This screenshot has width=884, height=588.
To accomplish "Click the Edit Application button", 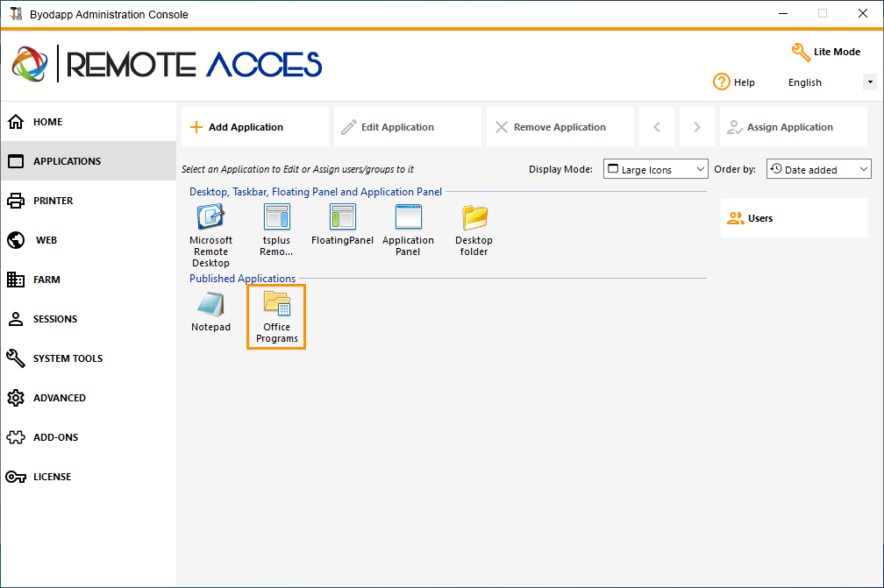I will click(x=408, y=127).
